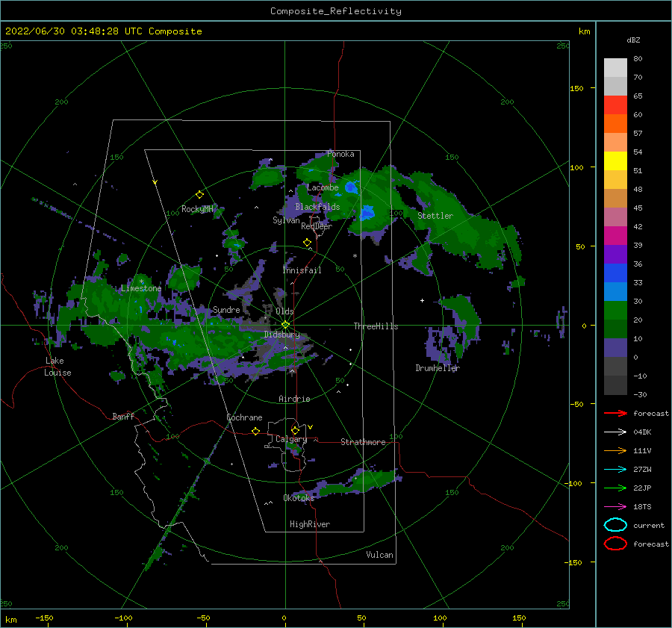Click the RockyMH label
Image resolution: width=672 pixels, height=628 pixels.
click(197, 209)
